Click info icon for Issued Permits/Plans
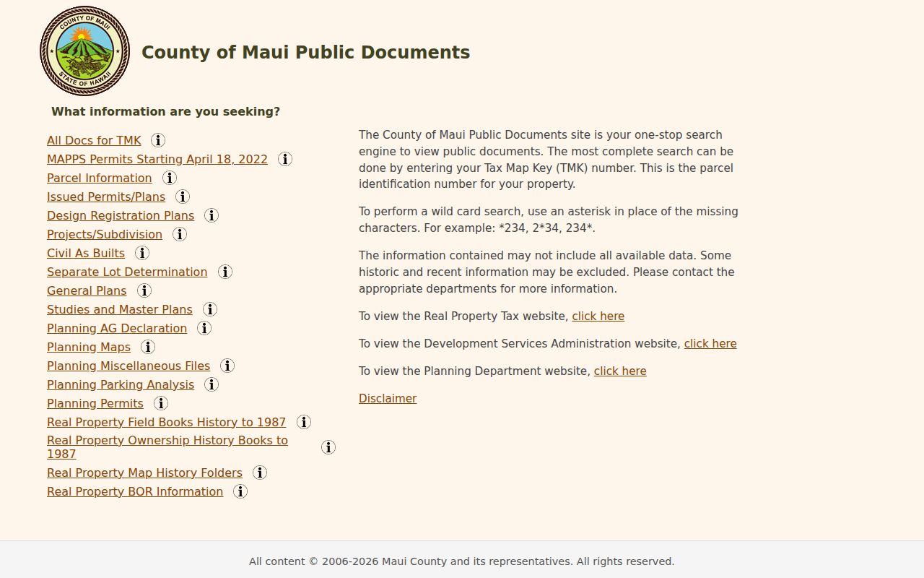 (x=183, y=197)
